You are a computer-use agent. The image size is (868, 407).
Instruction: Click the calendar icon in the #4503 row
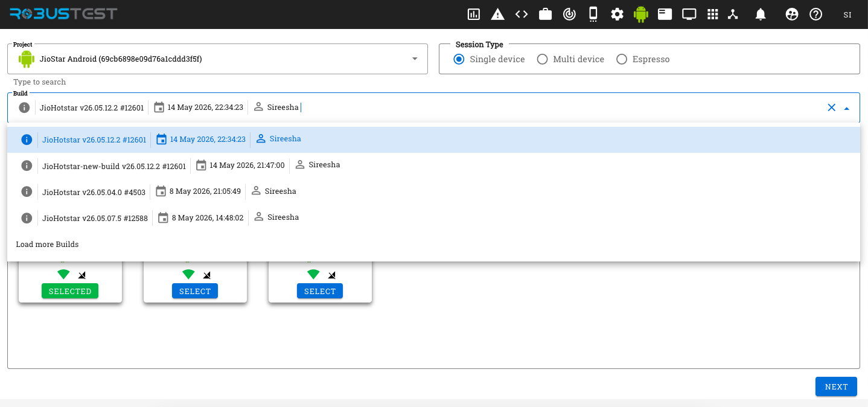(161, 191)
